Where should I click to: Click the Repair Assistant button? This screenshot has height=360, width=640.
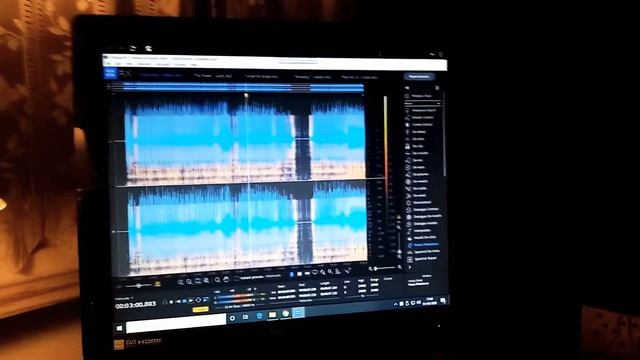coord(419,76)
